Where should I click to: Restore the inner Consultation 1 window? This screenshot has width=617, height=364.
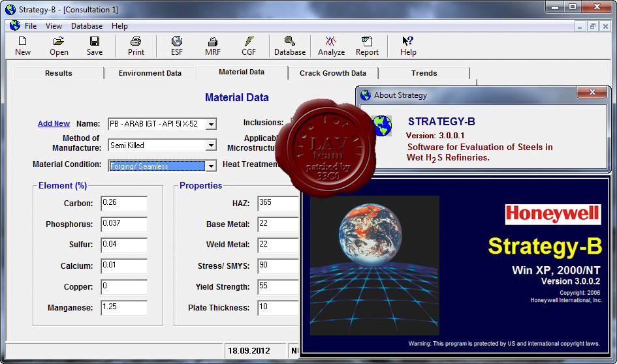(592, 26)
